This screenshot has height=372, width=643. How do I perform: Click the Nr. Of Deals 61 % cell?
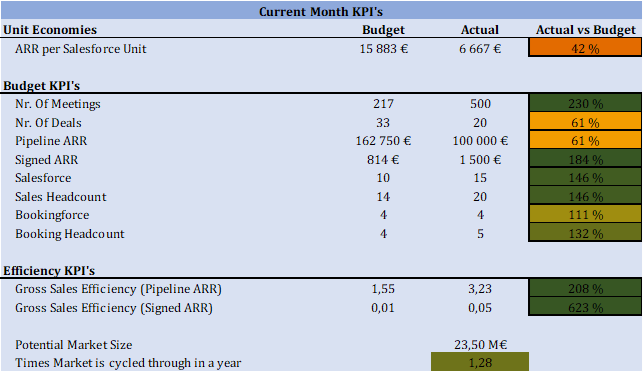(585, 122)
